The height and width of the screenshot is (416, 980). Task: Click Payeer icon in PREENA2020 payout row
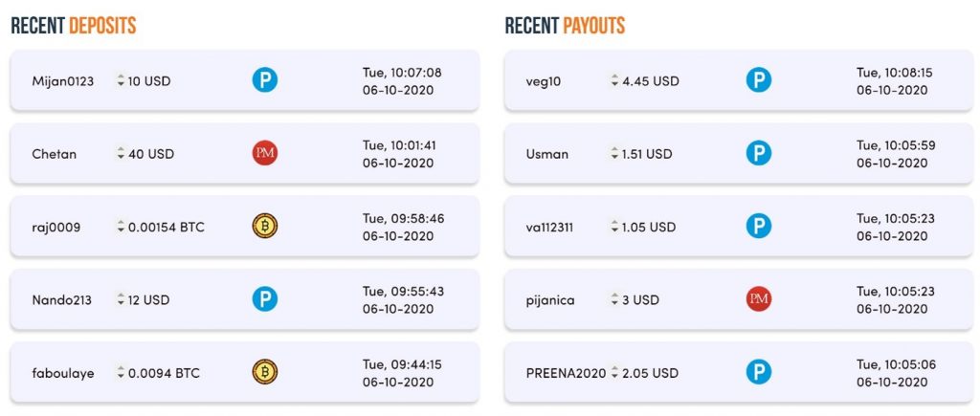coord(759,372)
